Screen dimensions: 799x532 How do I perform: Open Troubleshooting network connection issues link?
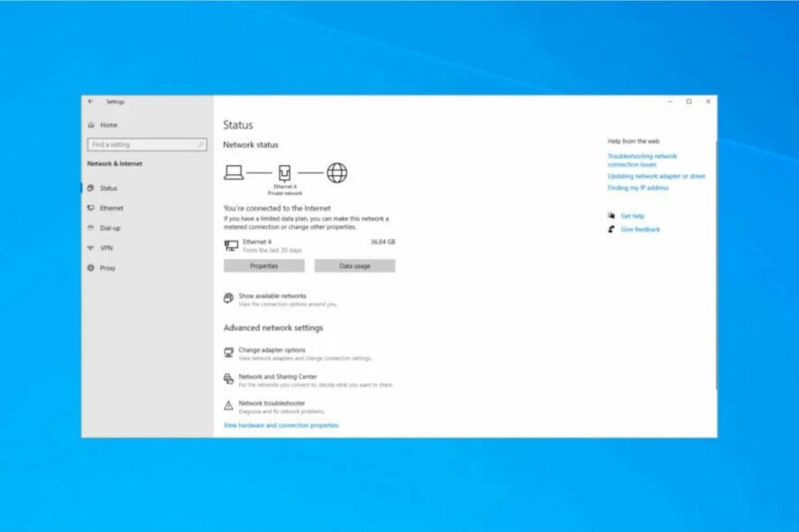click(x=642, y=160)
